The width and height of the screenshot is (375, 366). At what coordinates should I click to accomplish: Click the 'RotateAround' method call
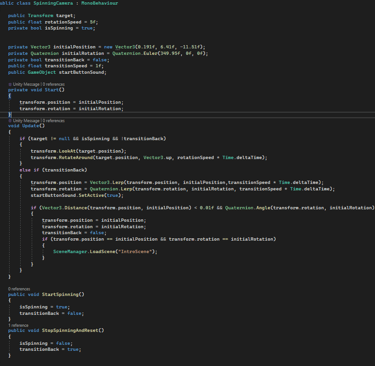tap(76, 158)
